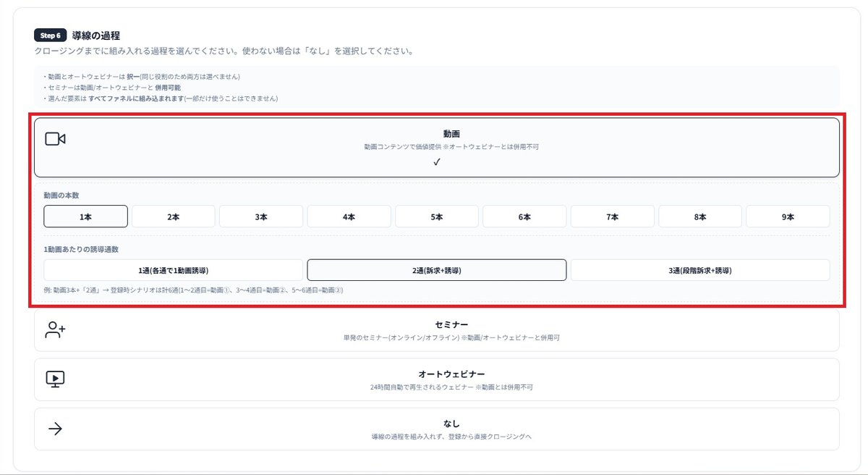Viewport: 868px width, 475px height.
Task: Select 3通(段階訴求+誘導) option
Action: coord(700,270)
